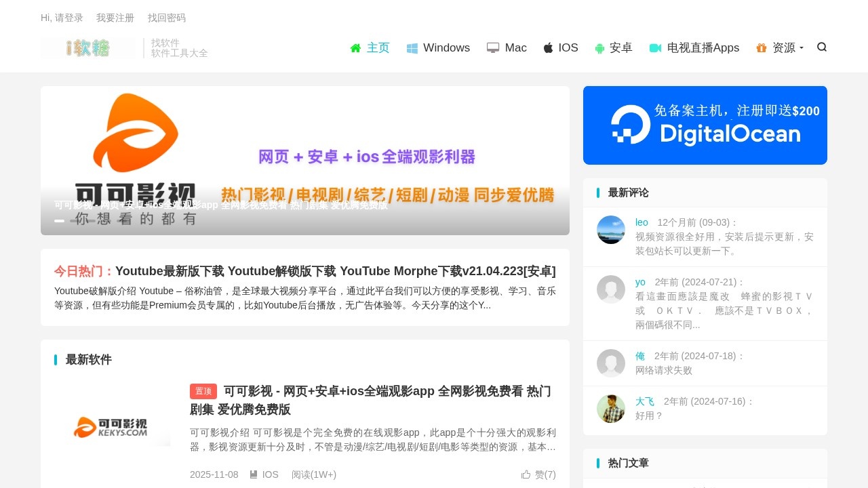Click the comment text 网络请求失败
The width and height of the screenshot is (868, 488).
tap(664, 371)
